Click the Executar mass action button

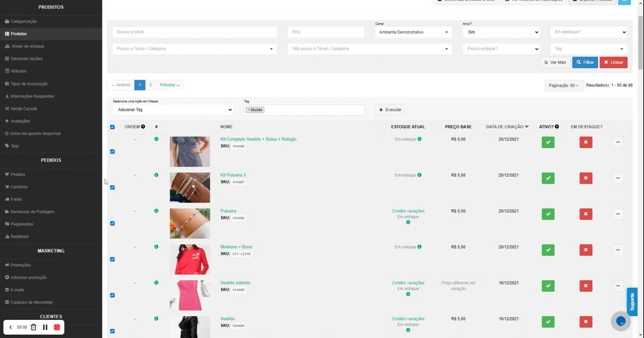[x=390, y=110]
